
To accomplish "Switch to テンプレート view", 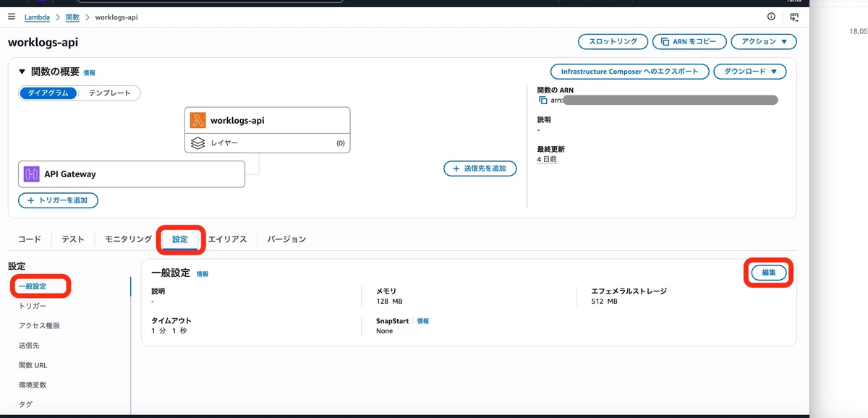I will pyautogui.click(x=109, y=93).
